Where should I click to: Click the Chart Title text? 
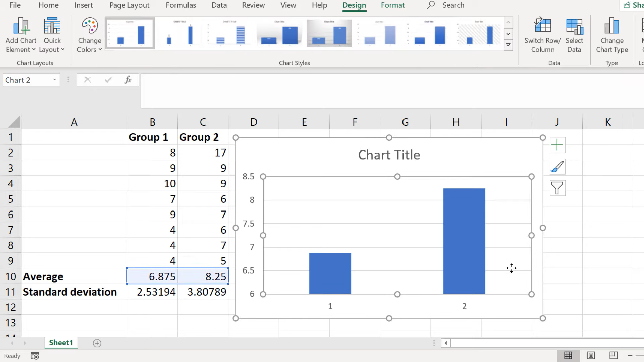point(389,155)
